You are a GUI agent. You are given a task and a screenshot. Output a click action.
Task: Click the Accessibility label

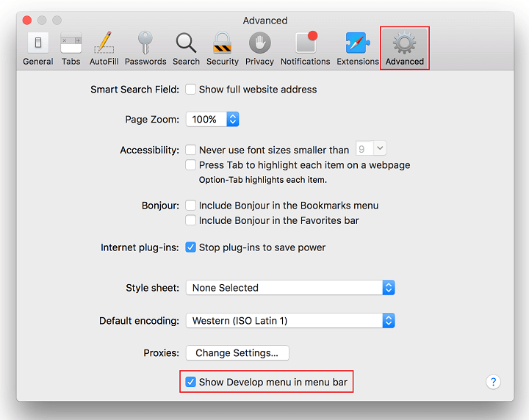149,150
